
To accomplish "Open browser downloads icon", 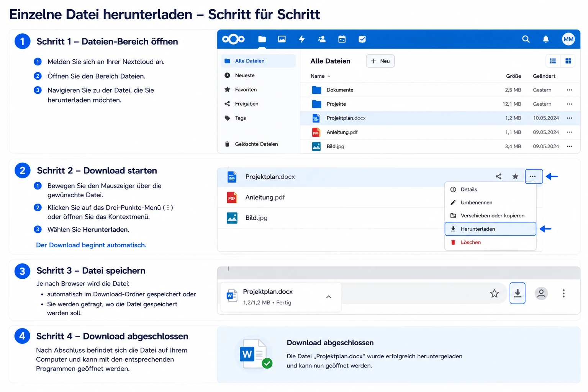I will (518, 293).
